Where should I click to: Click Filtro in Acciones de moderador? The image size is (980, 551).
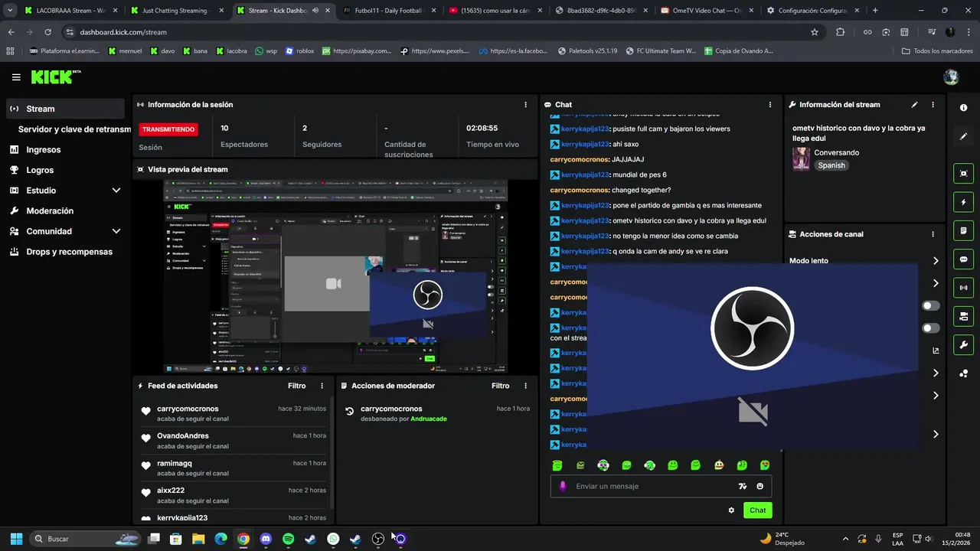[500, 386]
